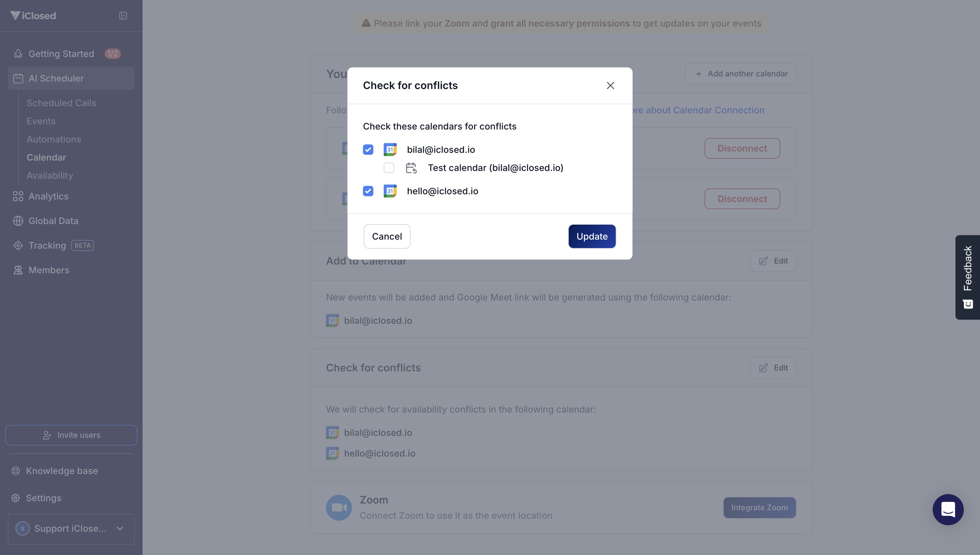Image resolution: width=980 pixels, height=555 pixels.
Task: Click the Google Calendar icon beside hello@iclosed.io in dialog
Action: click(x=390, y=191)
